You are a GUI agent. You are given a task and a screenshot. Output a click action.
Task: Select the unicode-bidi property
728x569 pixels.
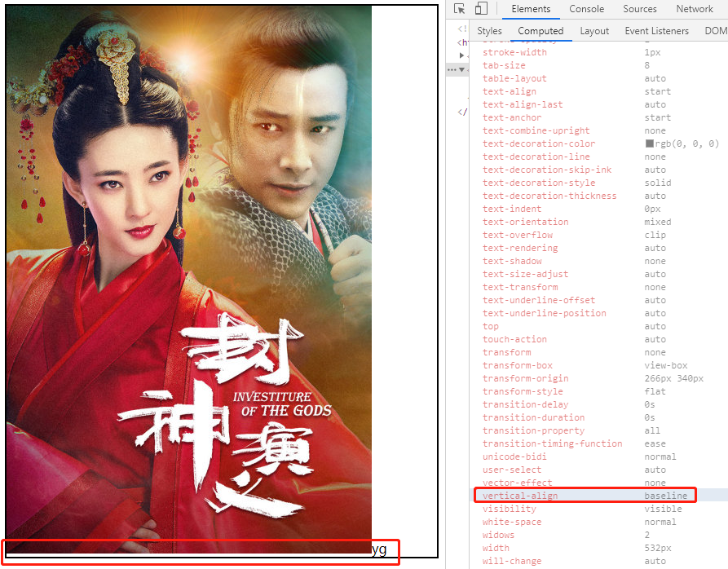click(514, 457)
